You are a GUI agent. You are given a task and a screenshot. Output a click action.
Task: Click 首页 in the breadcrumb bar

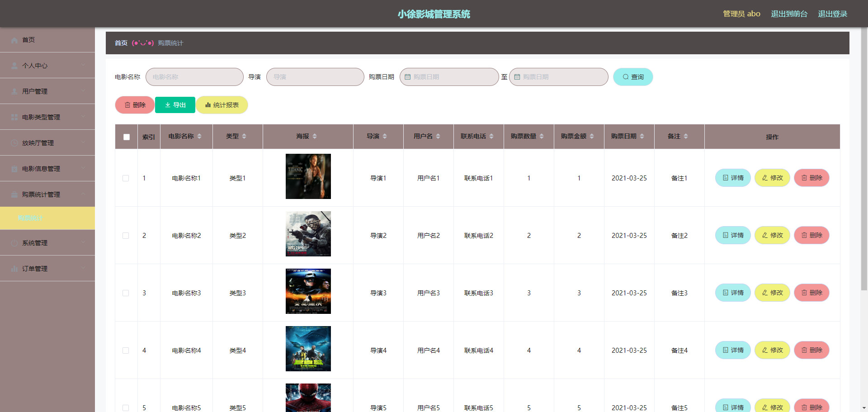[121, 43]
